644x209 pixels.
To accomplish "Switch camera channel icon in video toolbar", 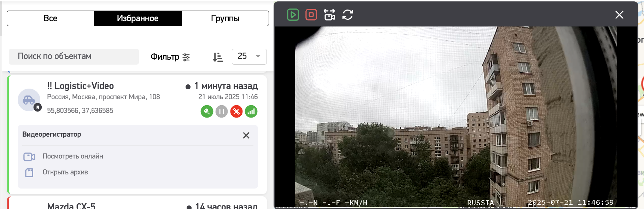I will tap(329, 15).
